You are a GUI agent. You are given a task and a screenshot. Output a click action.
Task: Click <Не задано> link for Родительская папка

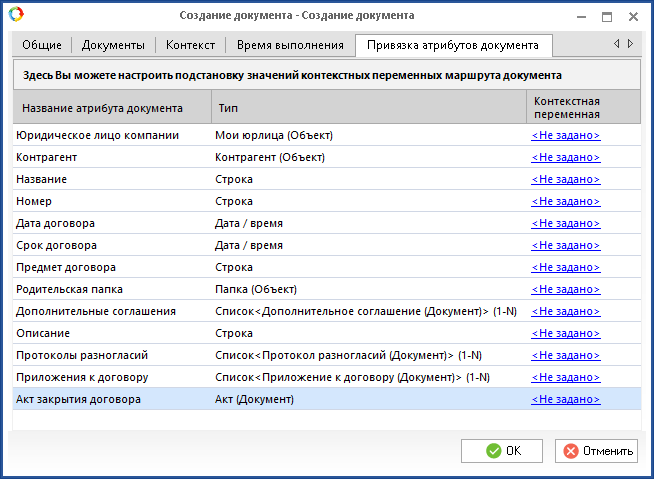point(565,289)
